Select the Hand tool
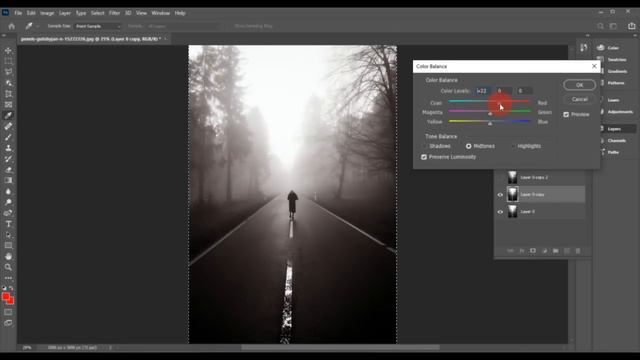This screenshot has width=640, height=360. [8, 256]
